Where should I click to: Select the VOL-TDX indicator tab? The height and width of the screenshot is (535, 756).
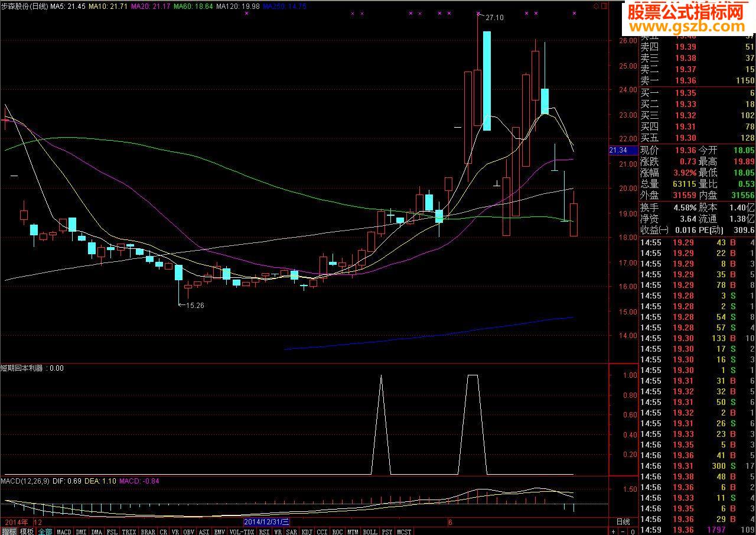[242, 531]
